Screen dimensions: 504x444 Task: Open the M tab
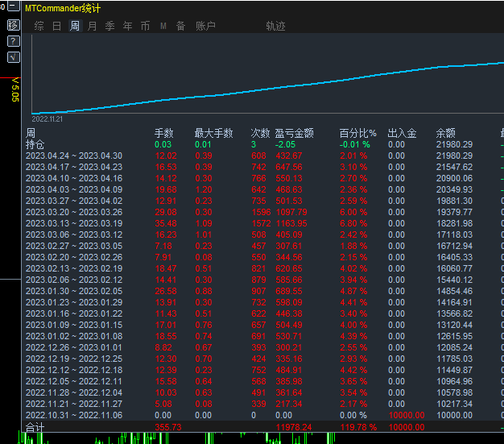(163, 26)
